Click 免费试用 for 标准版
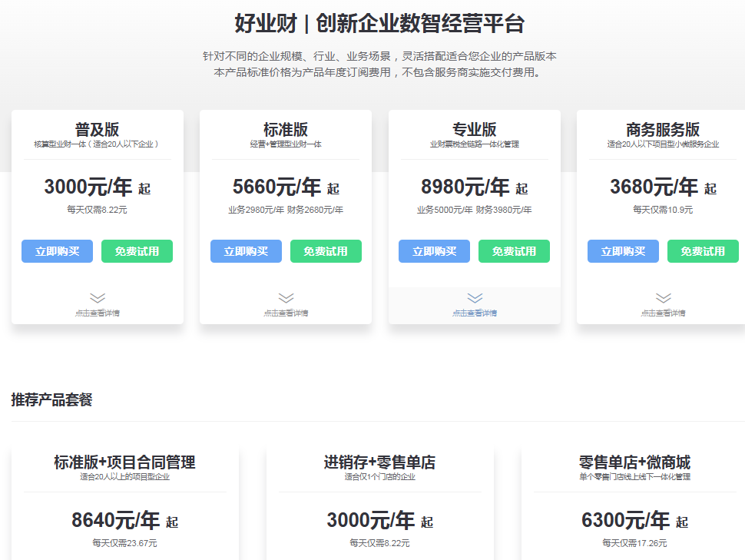This screenshot has height=560, width=745. coord(326,251)
